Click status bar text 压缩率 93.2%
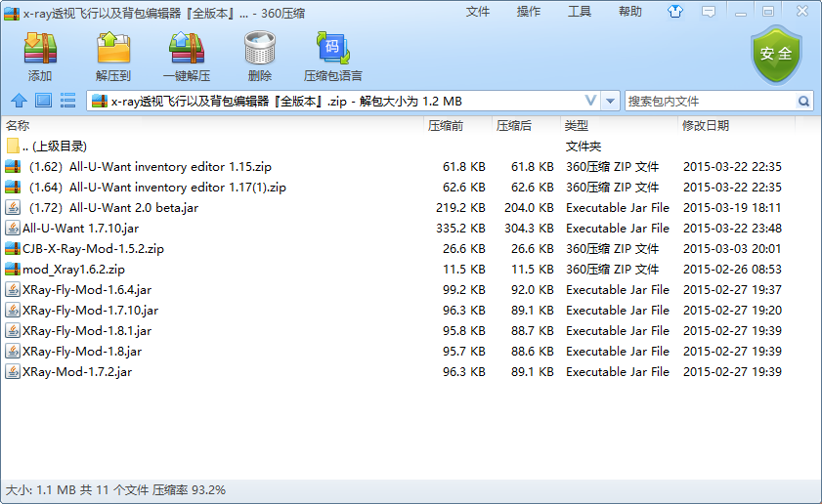Viewport: 822px width, 504px height. pyautogui.click(x=189, y=490)
